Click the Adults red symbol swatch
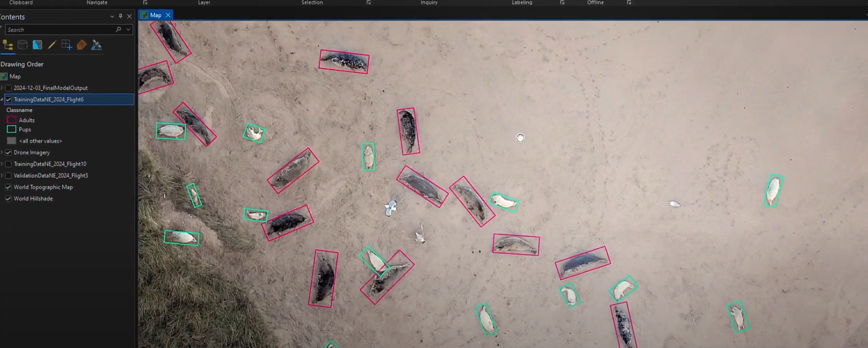Image resolution: width=868 pixels, height=348 pixels. click(x=12, y=120)
